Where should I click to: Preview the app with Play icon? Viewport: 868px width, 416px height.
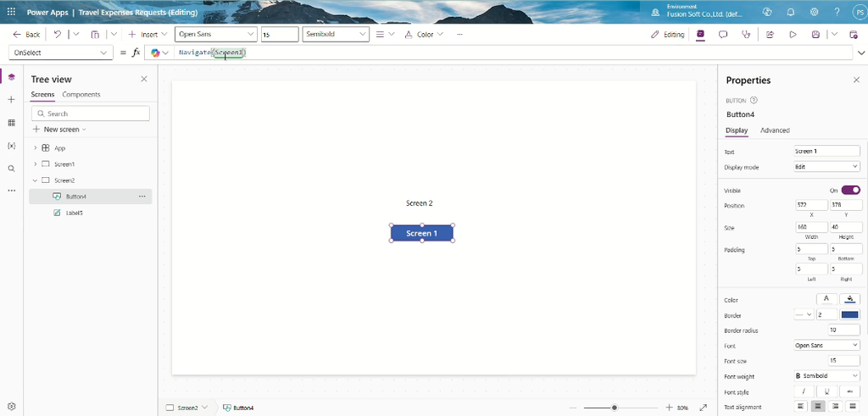[x=793, y=34]
